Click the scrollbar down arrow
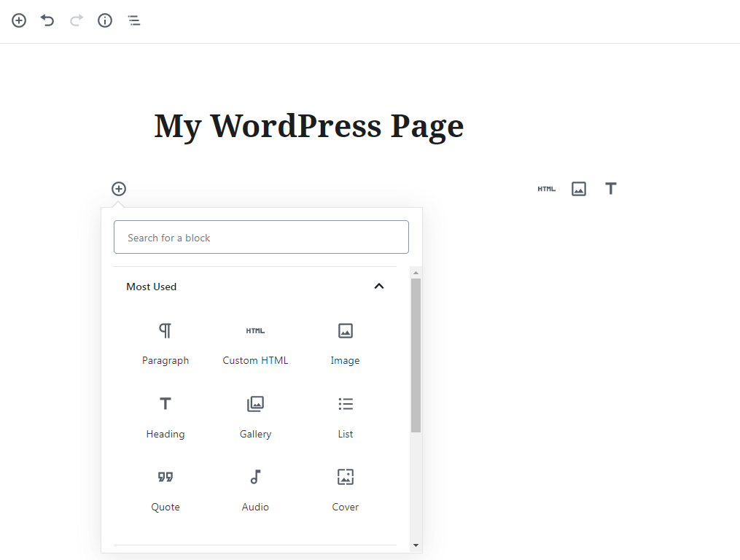 (416, 545)
